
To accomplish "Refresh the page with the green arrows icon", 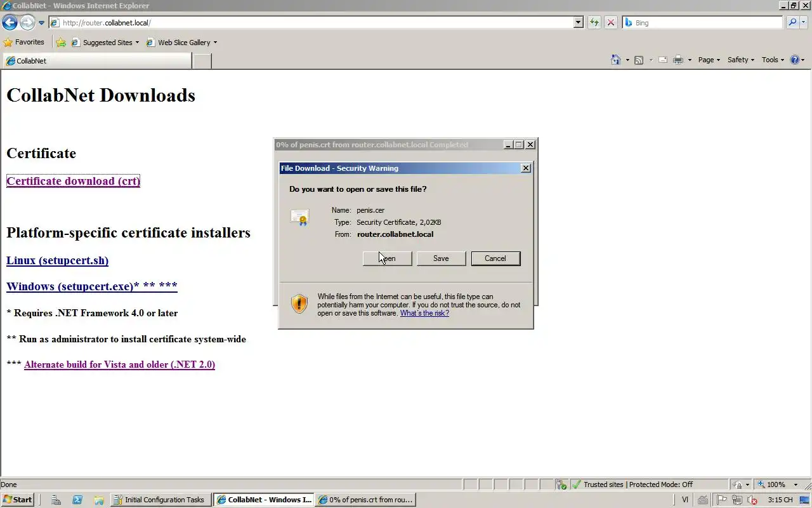I will coord(594,22).
